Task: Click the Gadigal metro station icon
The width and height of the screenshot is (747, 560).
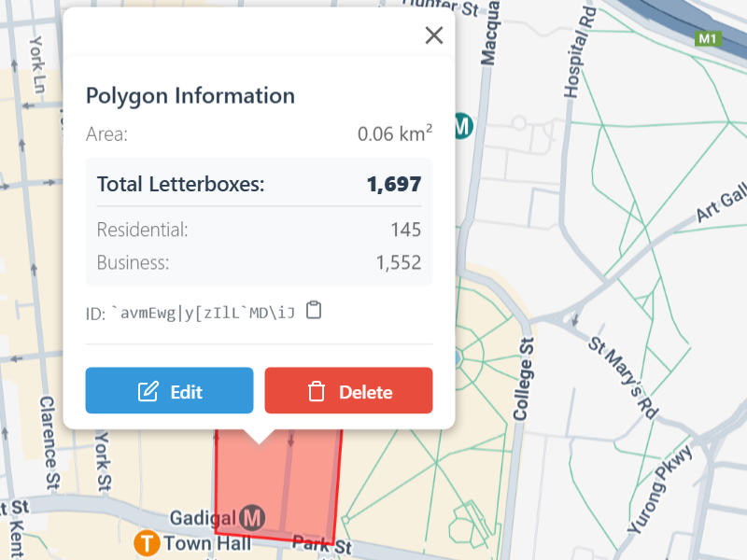Action: [251, 516]
